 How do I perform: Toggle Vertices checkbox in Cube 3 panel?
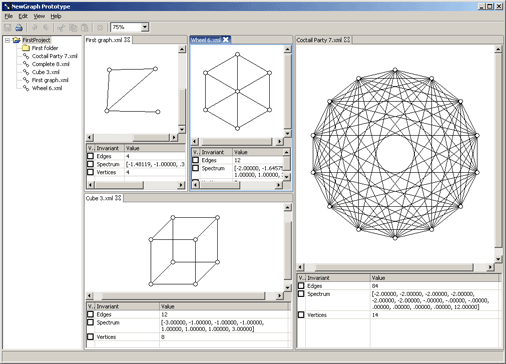point(90,337)
